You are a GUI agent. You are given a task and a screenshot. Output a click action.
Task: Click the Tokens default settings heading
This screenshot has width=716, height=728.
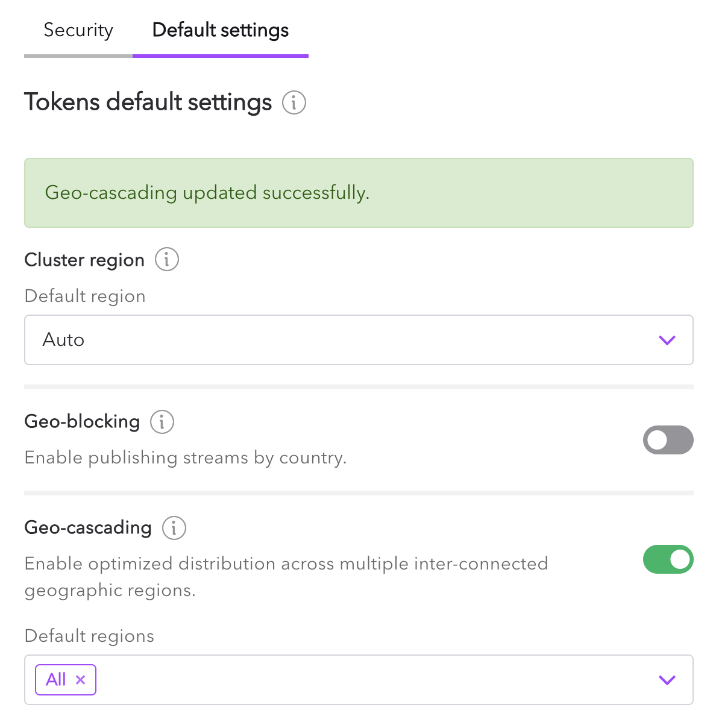click(x=148, y=102)
